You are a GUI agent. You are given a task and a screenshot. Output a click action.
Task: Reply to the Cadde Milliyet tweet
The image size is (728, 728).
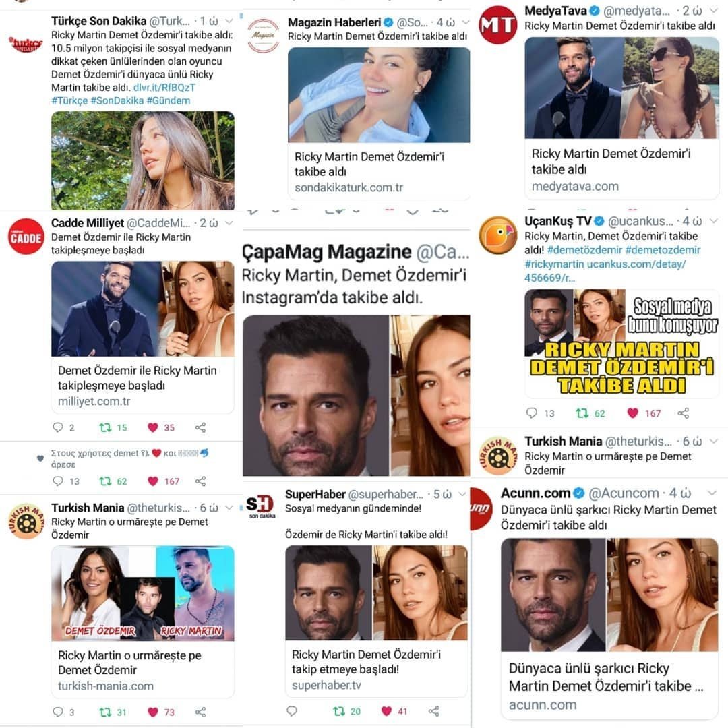pyautogui.click(x=57, y=427)
